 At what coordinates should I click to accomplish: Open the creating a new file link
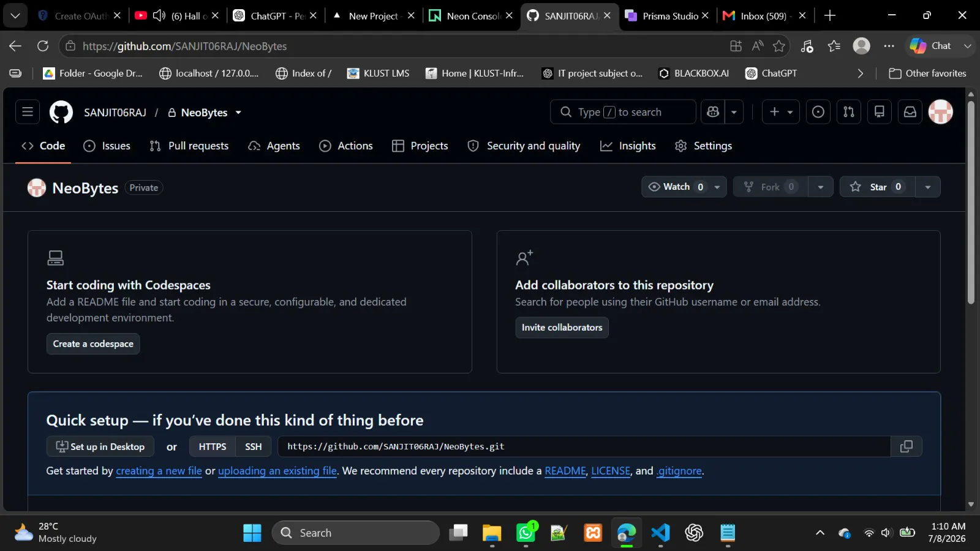click(x=159, y=471)
